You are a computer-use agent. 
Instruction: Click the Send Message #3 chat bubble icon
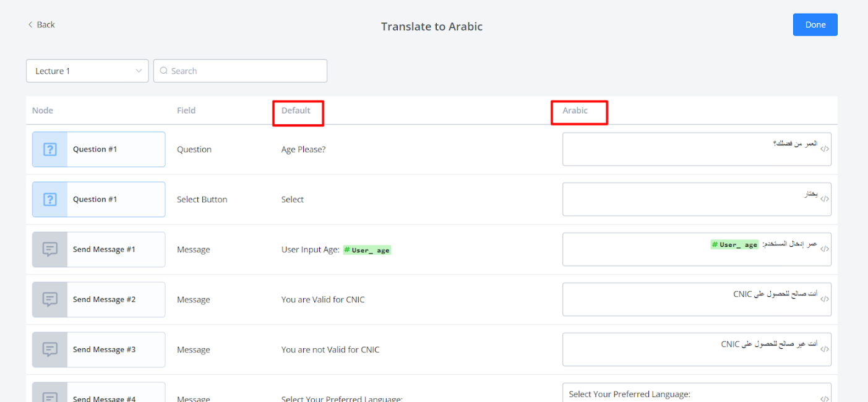click(x=50, y=349)
